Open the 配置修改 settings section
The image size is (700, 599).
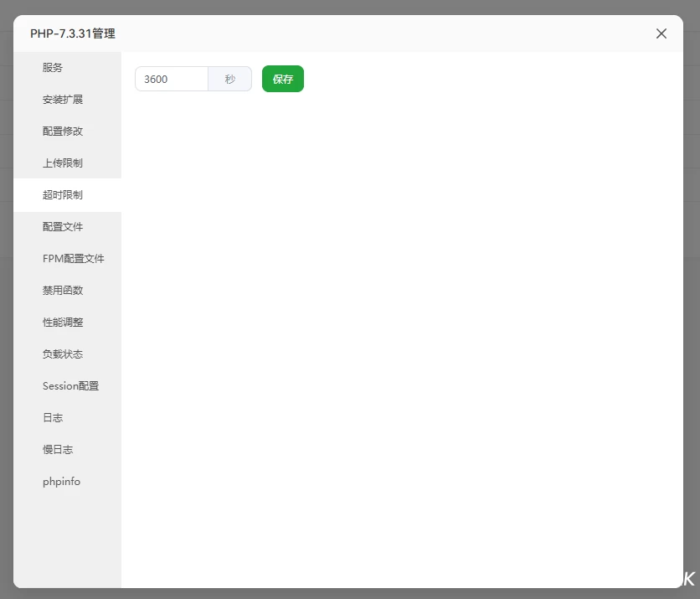pyautogui.click(x=63, y=131)
